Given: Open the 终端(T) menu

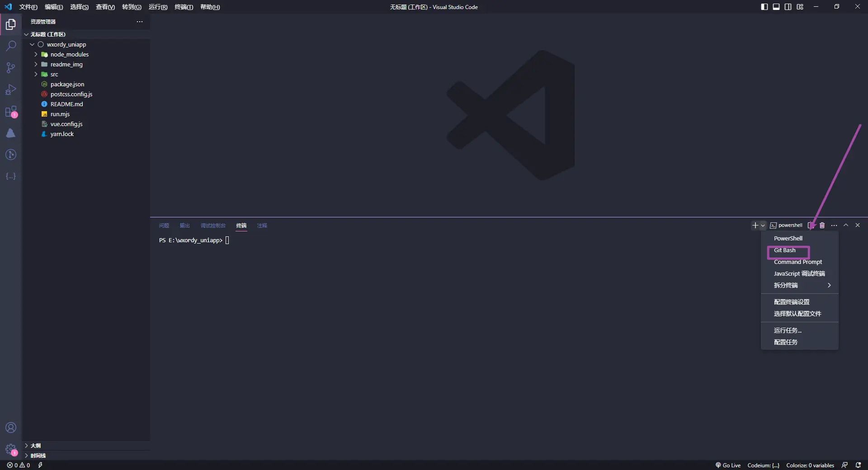Looking at the screenshot, I should coord(184,7).
